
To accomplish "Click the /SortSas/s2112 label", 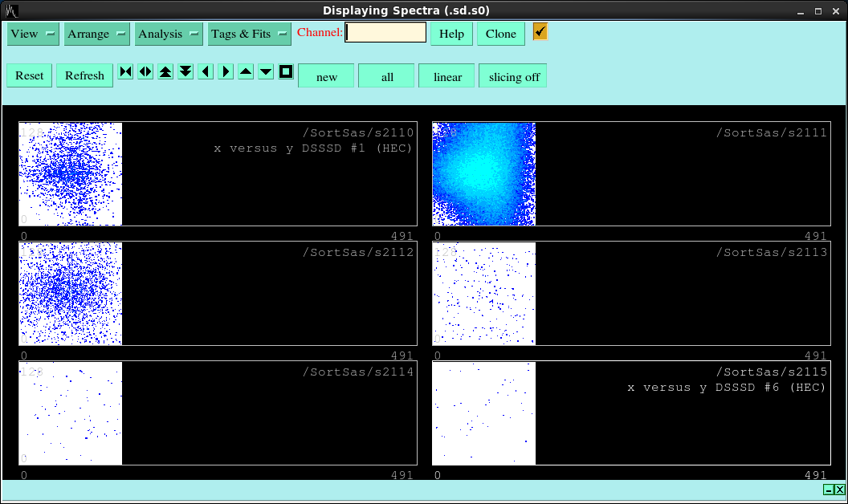I will [358, 252].
